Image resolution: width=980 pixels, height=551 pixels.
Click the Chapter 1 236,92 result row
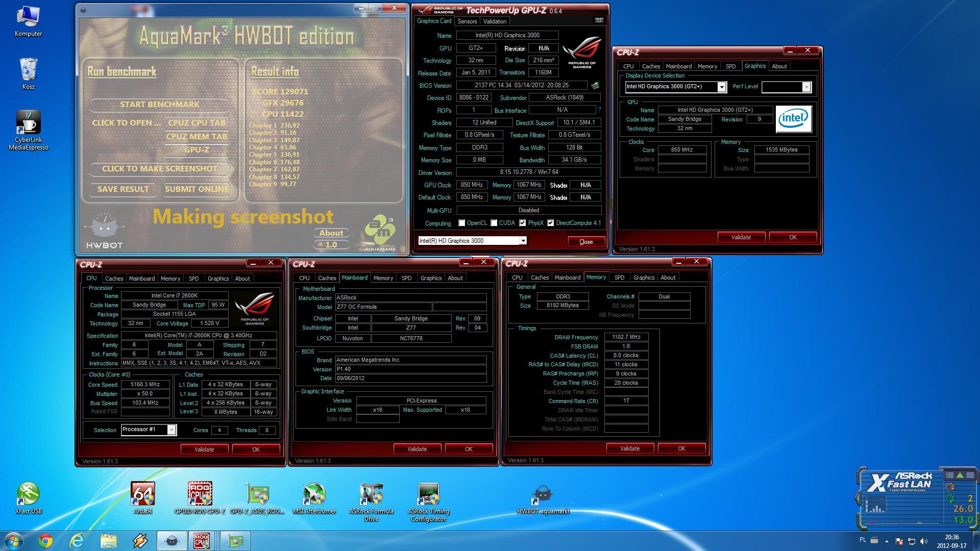click(x=274, y=125)
